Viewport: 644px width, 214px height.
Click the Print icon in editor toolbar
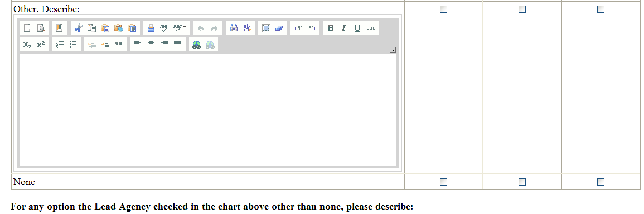click(151, 28)
